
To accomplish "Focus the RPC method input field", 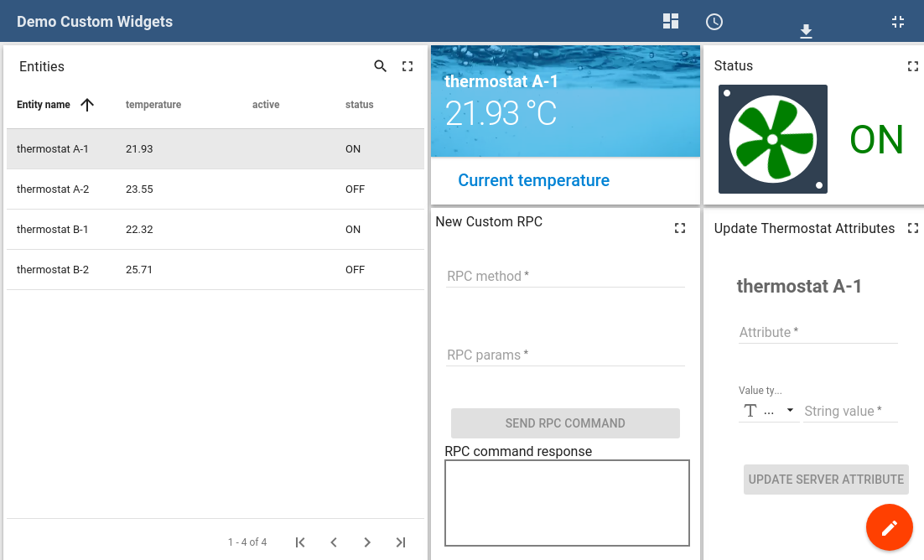I will 565,276.
